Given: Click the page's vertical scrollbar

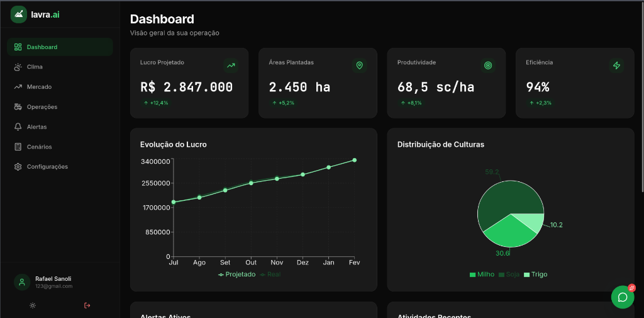Looking at the screenshot, I should (641, 94).
